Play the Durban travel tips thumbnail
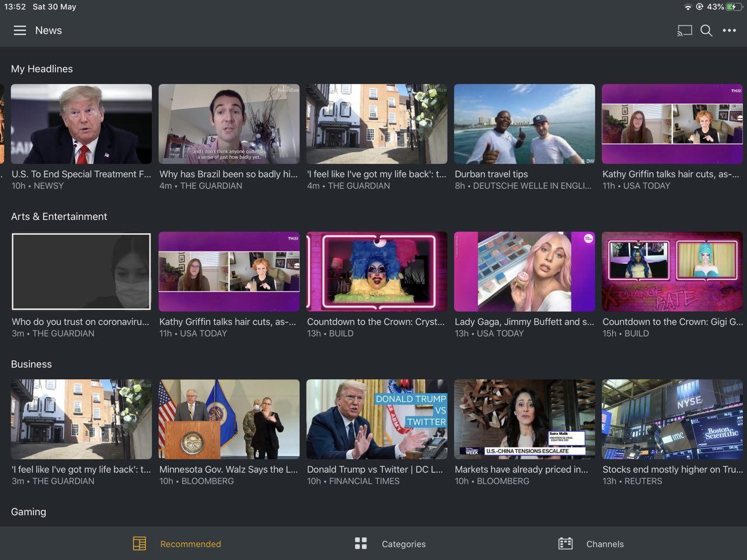This screenshot has height=560, width=747. pos(525,124)
